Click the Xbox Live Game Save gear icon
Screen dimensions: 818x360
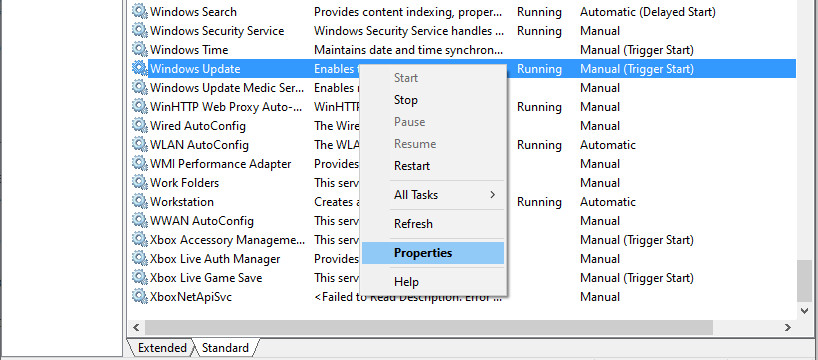[139, 278]
